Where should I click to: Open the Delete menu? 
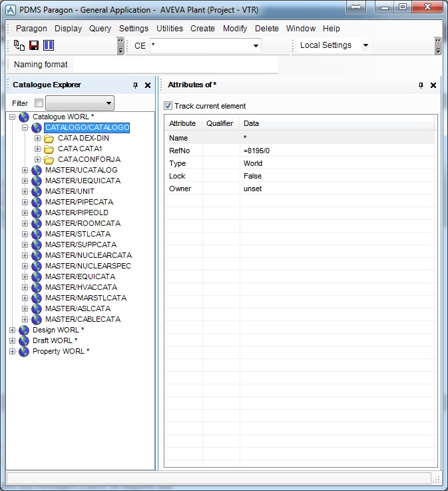pyautogui.click(x=266, y=29)
